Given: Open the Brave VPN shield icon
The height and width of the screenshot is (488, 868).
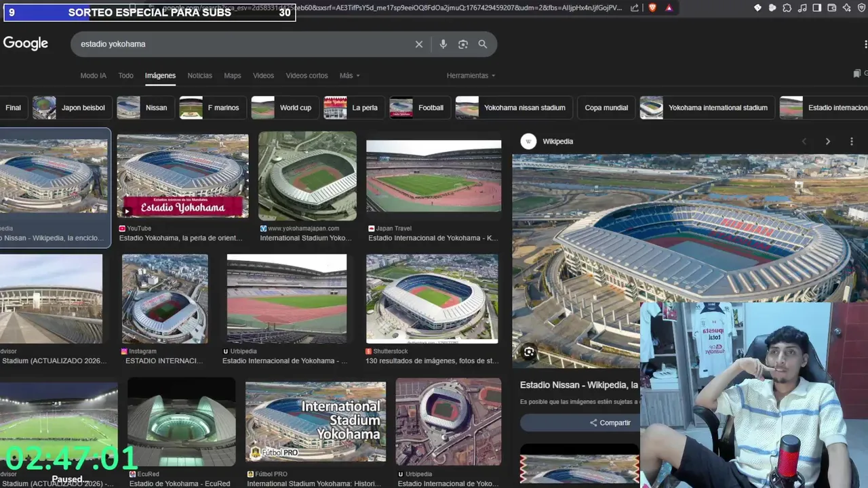Looking at the screenshot, I should (x=862, y=7).
